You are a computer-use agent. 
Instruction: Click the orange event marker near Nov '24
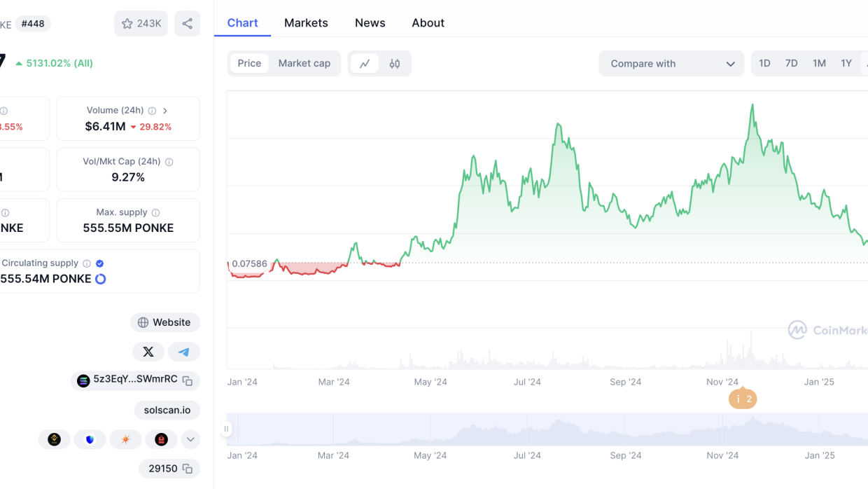pyautogui.click(x=743, y=399)
